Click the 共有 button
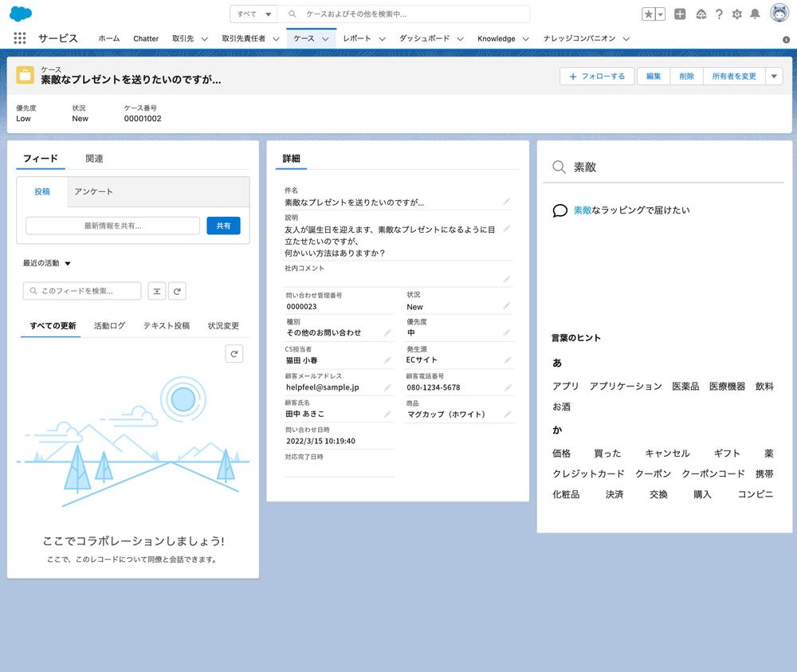Screen dimensions: 797x672 [x=223, y=226]
